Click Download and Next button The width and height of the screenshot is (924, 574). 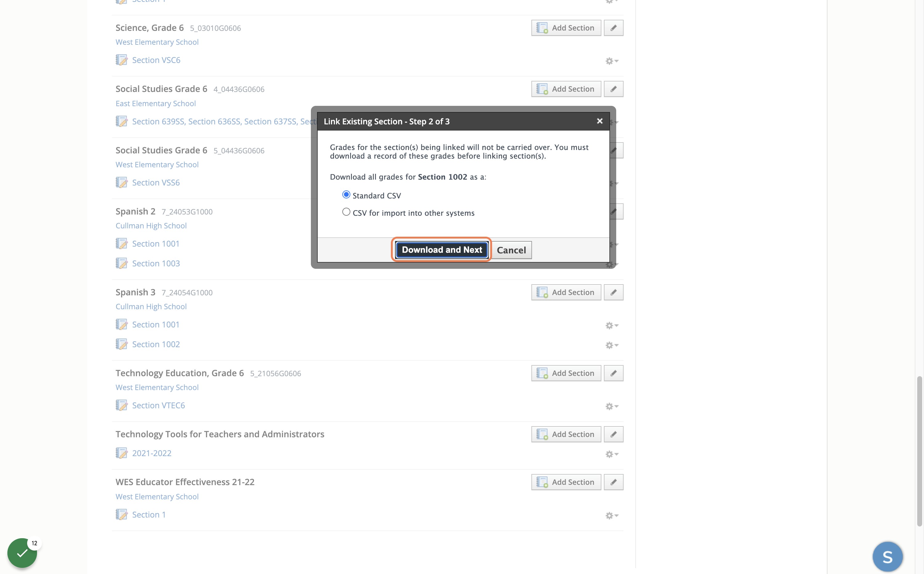click(442, 250)
